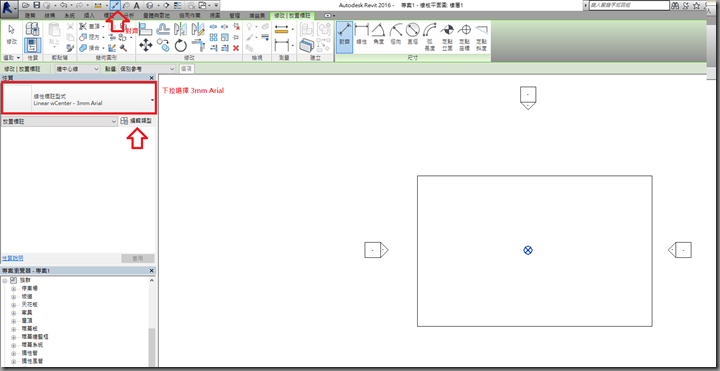This screenshot has height=371, width=720.
Task: Open Customize Quick Access Toolbar dropdown arrow
Action: pyautogui.click(x=216, y=6)
